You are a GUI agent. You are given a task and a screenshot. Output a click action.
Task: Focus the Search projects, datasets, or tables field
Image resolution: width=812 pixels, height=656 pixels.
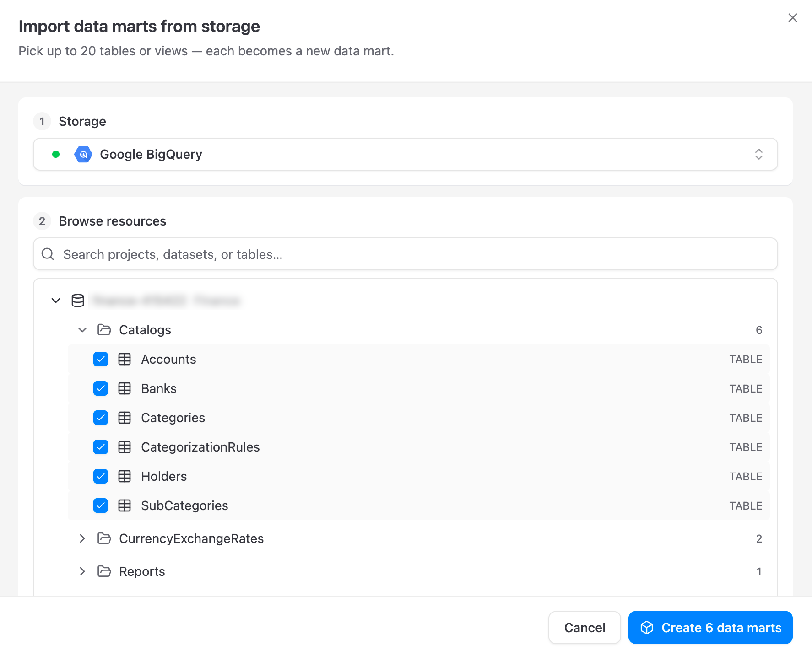tap(405, 254)
